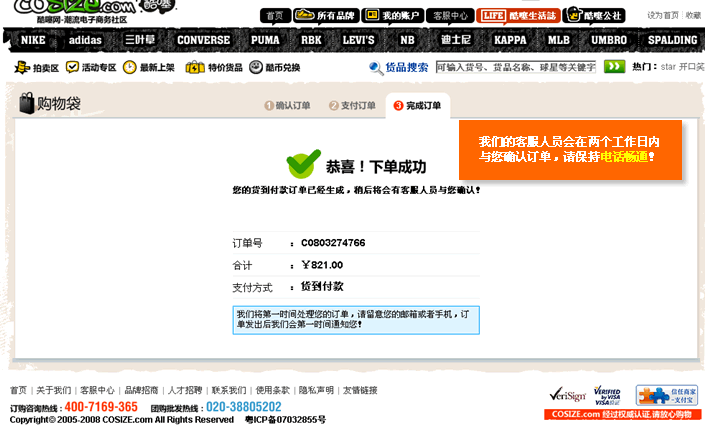Click the 最新上架 clock icon
The width and height of the screenshot is (705, 447).
(x=129, y=67)
